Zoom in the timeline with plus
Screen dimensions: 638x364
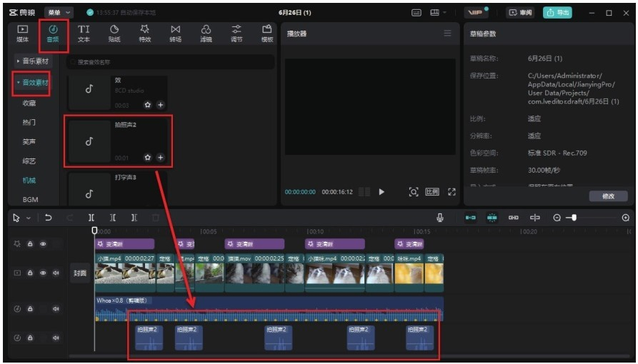pyautogui.click(x=626, y=218)
